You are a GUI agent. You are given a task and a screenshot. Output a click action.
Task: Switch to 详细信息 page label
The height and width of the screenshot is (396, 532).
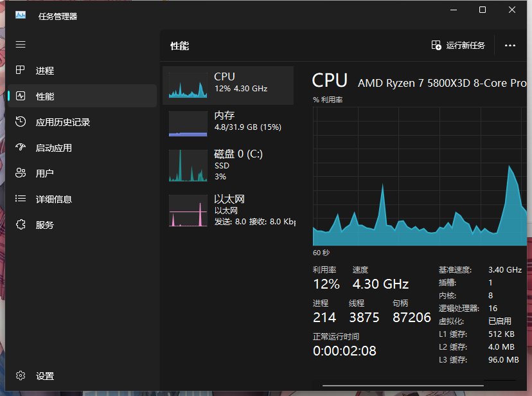click(54, 199)
